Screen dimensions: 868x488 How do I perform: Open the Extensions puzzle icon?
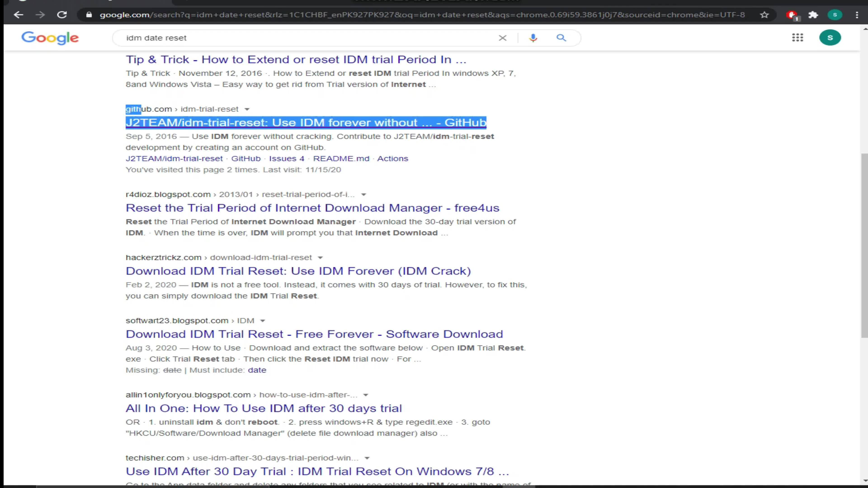(814, 15)
